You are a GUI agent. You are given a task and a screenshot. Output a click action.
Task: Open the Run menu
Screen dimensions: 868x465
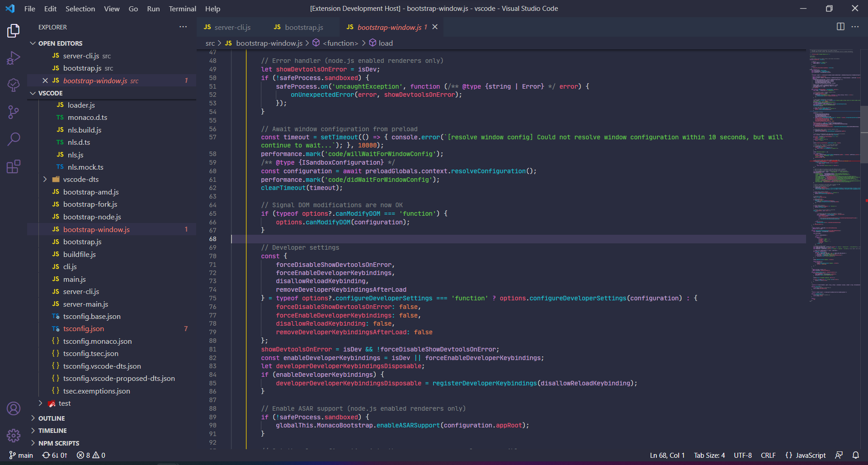point(153,9)
